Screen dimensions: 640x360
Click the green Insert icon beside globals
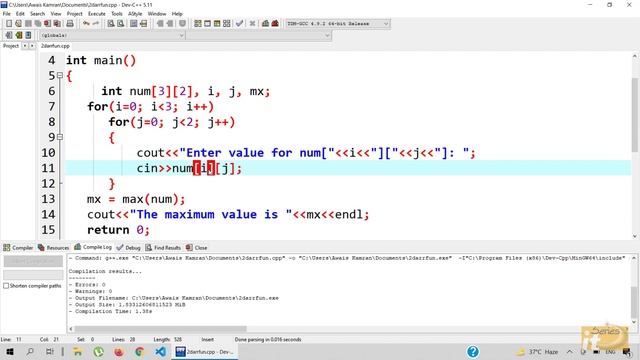pos(18,36)
